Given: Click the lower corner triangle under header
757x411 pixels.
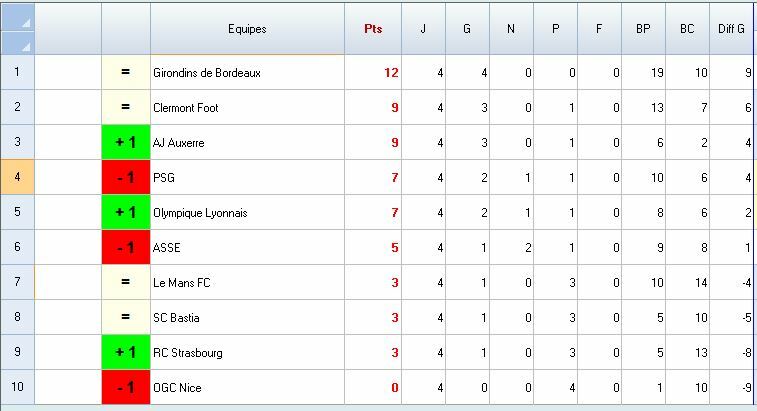Looking at the screenshot, I should (x=17, y=43).
